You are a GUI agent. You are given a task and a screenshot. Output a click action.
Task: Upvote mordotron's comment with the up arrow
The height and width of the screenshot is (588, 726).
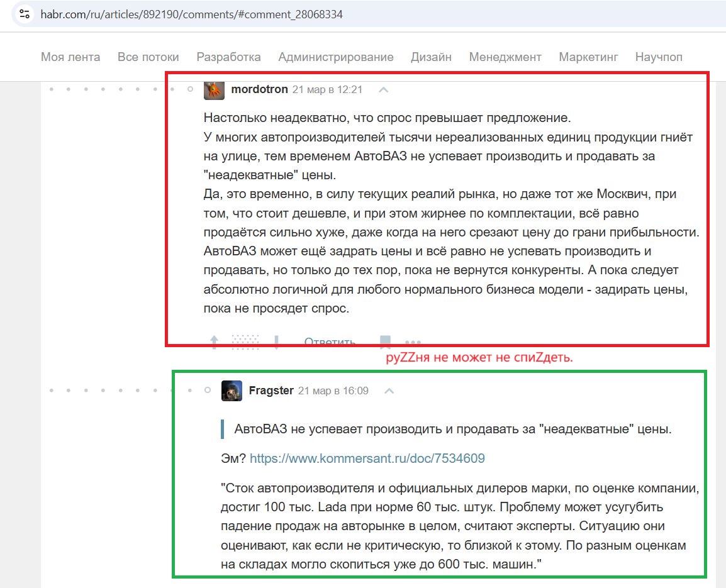(214, 341)
